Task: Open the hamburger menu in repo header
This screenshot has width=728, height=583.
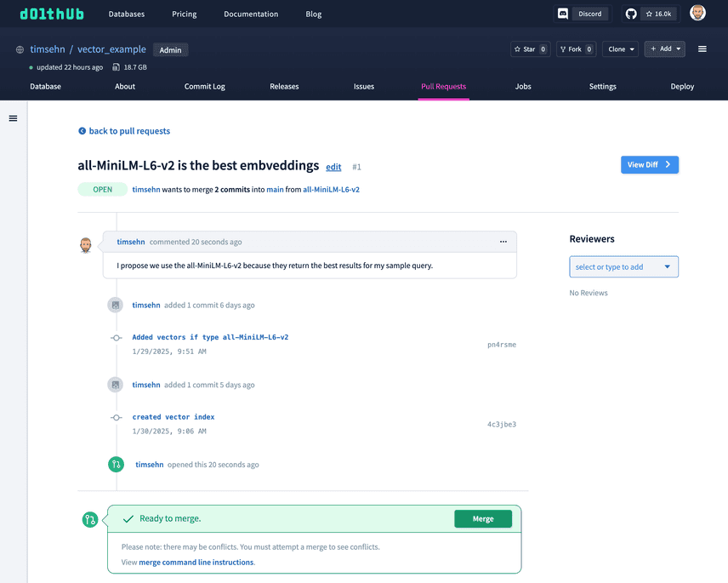Action: coord(702,49)
